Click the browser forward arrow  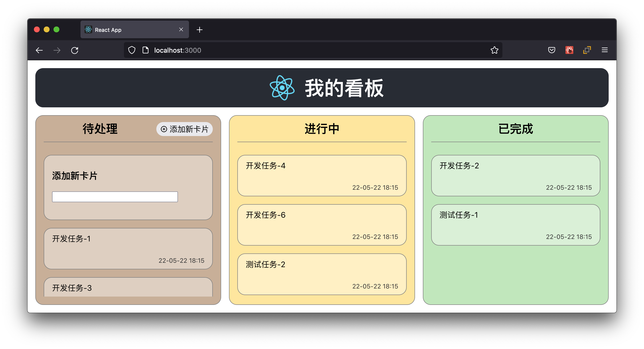click(x=57, y=50)
